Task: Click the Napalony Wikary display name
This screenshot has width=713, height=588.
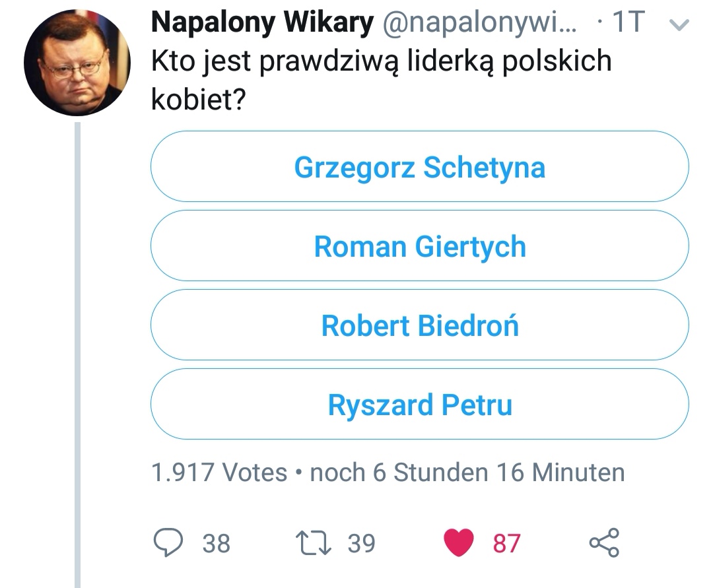Action: pyautogui.click(x=262, y=23)
